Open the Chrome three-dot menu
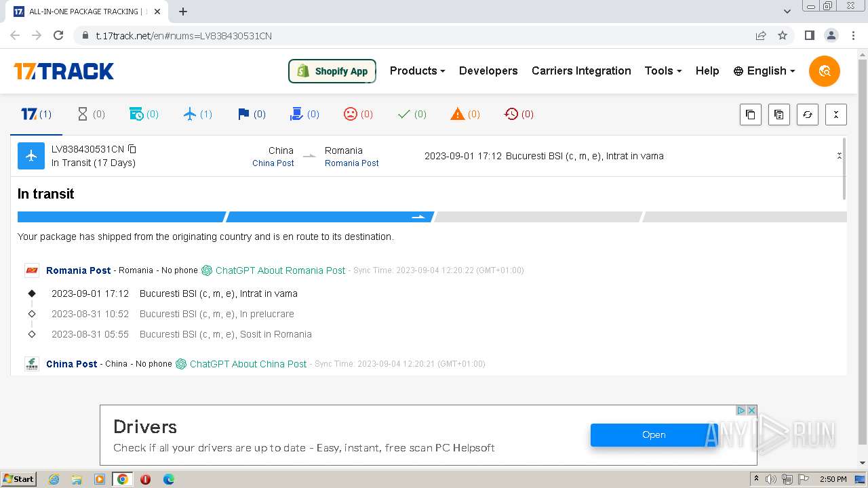 pos(853,35)
